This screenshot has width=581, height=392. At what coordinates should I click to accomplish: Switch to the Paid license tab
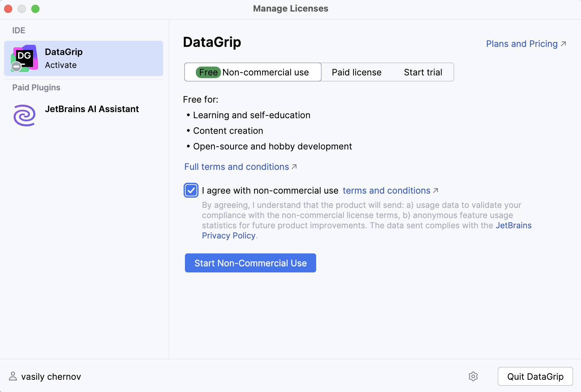[x=356, y=72]
